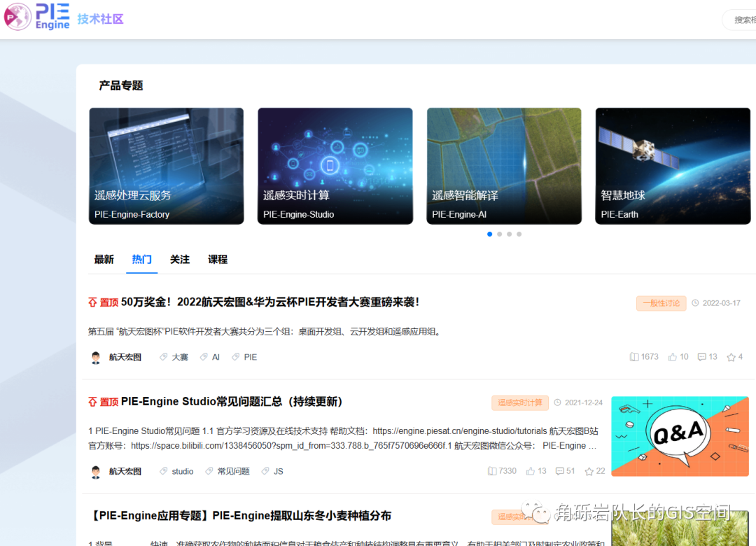This screenshot has width=756, height=546.
Task: Click the 智慧地球 PIE-Earth banner image
Action: 672,166
